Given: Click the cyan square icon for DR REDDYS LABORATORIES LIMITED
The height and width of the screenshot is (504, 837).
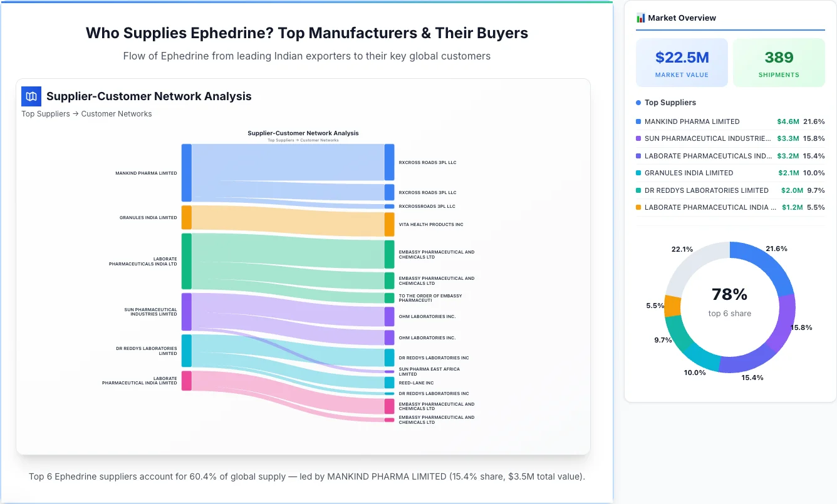Looking at the screenshot, I should (x=638, y=190).
